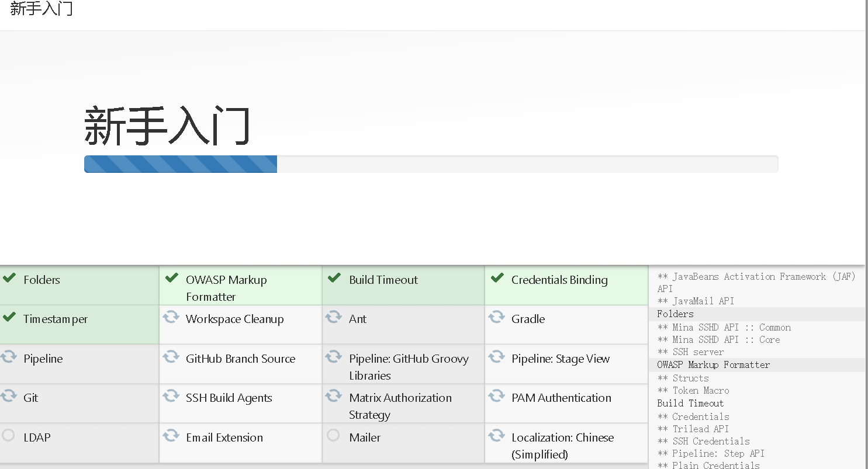Viewport: 868px width, 469px height.
Task: Click the SSH Credentials log line
Action: pos(703,442)
